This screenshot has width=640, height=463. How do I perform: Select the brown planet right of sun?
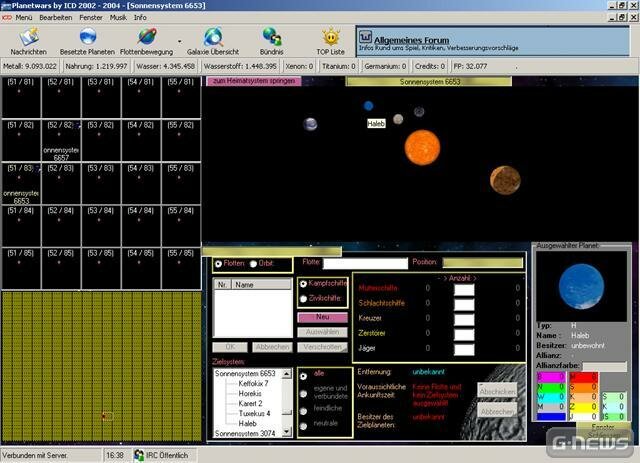click(505, 180)
